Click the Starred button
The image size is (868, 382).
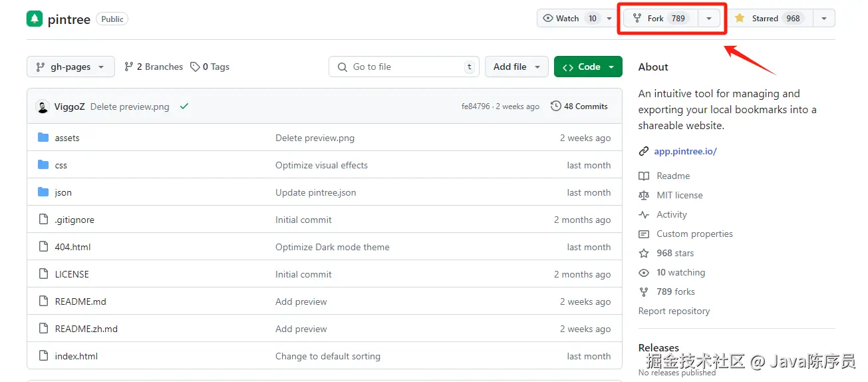770,19
